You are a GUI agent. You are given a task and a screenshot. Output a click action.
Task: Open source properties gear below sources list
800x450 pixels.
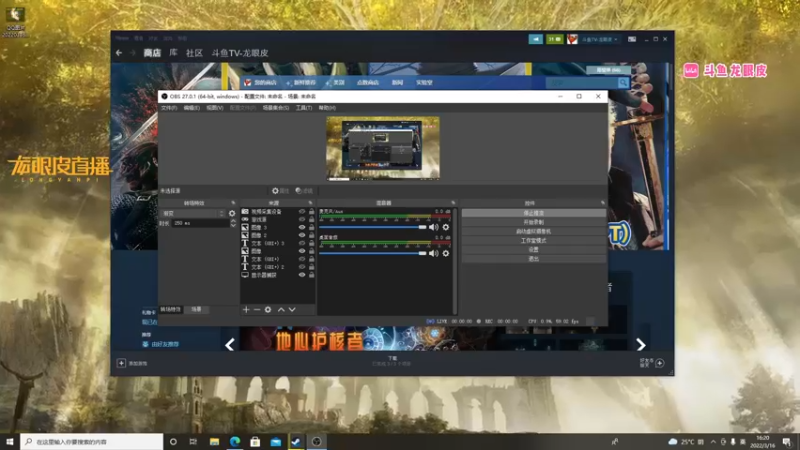click(268, 310)
